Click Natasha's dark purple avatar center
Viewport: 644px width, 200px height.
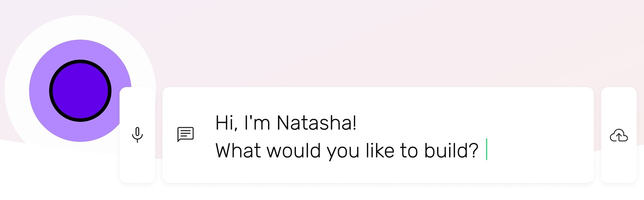(80, 91)
